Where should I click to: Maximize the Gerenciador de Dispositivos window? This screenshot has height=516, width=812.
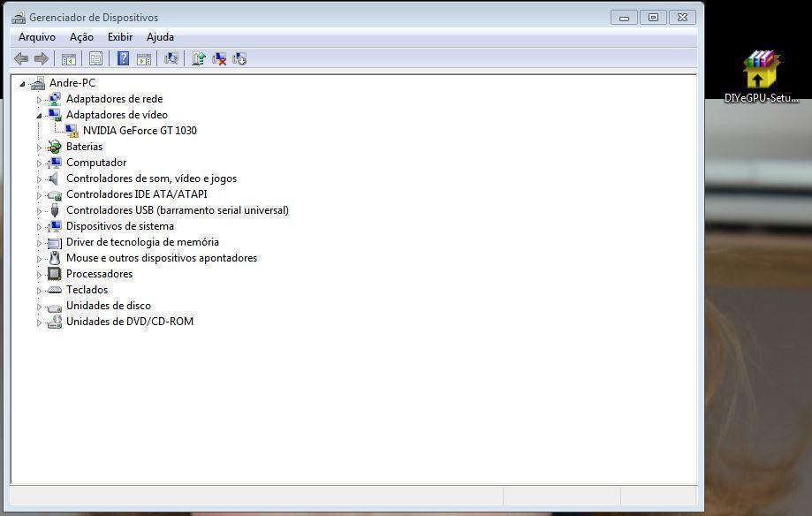pyautogui.click(x=654, y=18)
